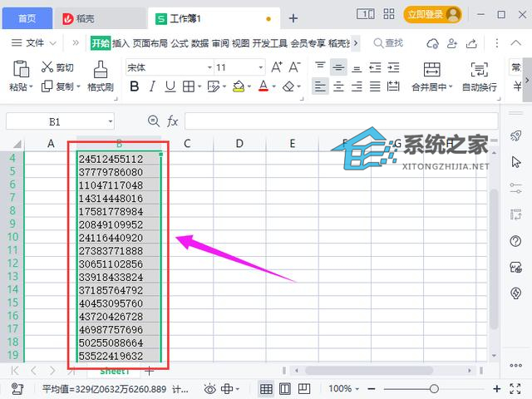
Task: Click the formula bar zoom magnifier icon
Action: (x=154, y=121)
